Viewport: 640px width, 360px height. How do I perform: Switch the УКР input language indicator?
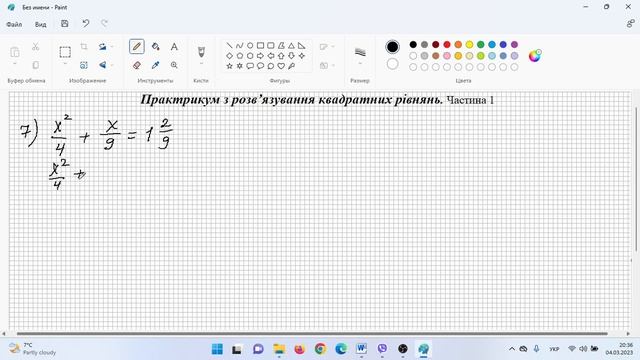pos(554,349)
